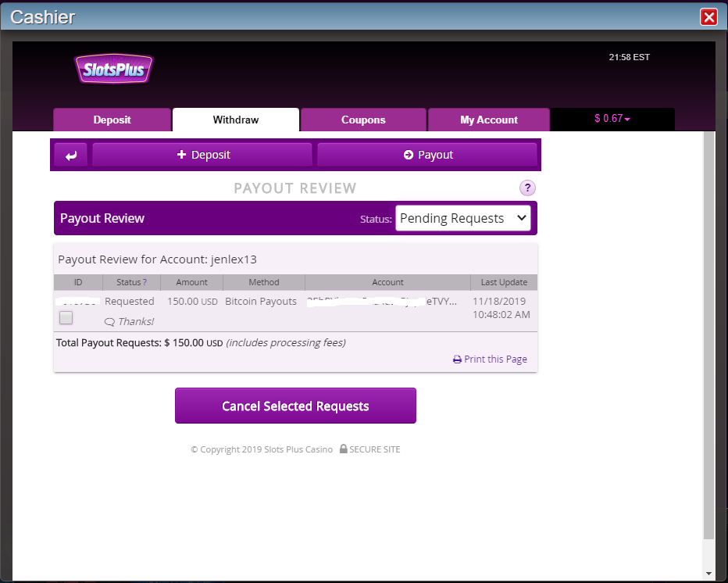728x583 pixels.
Task: Click the ID column header
Action: 78,282
